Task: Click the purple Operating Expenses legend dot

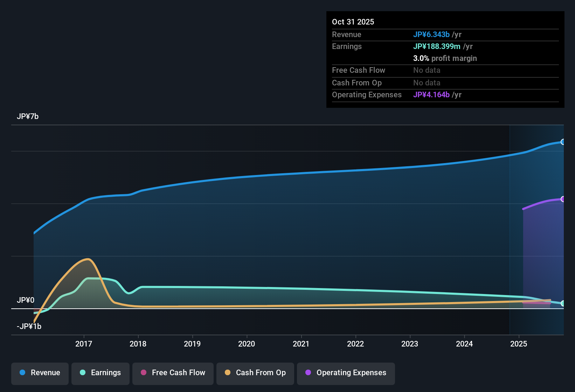Action: tap(308, 373)
